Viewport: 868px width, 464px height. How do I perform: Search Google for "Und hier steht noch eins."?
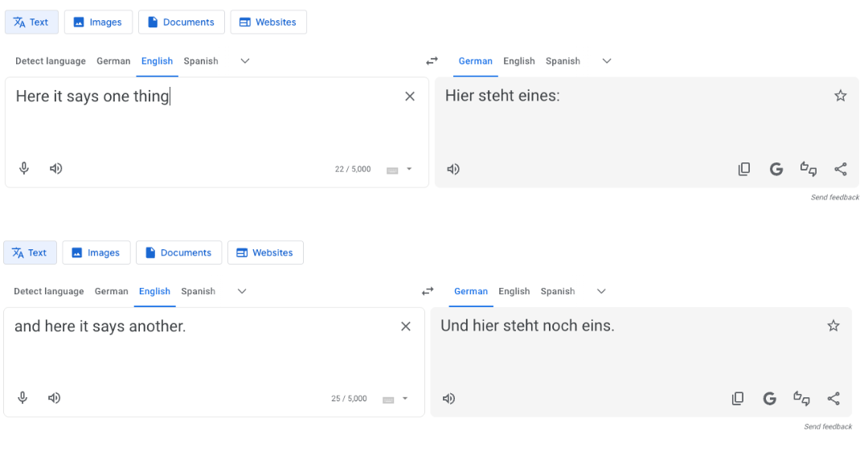770,398
